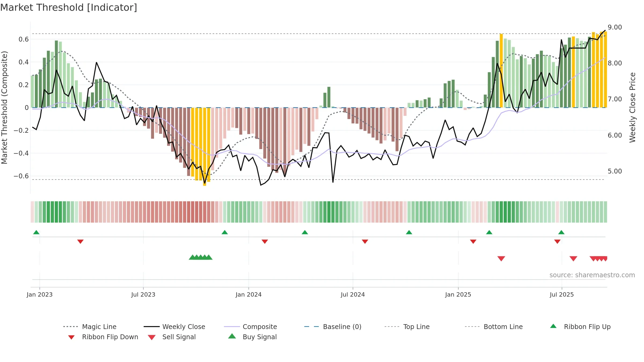Click the Ribbon Flip Up marker in April 2024

point(305,232)
